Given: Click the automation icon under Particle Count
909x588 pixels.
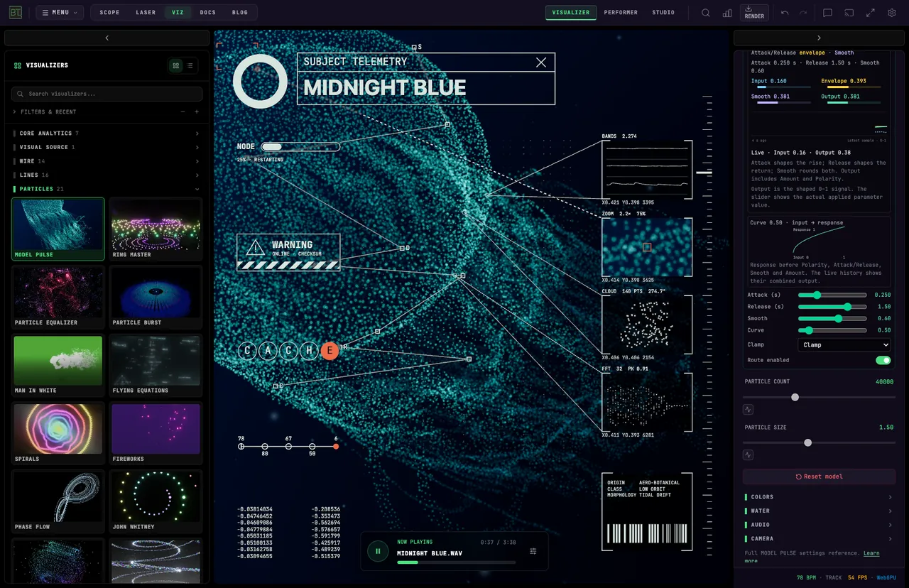Looking at the screenshot, I should pos(748,410).
